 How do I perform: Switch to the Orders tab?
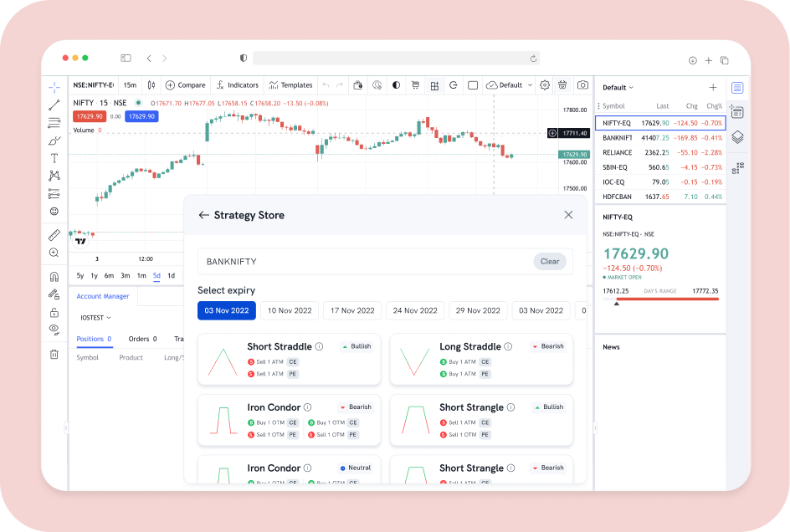click(142, 339)
